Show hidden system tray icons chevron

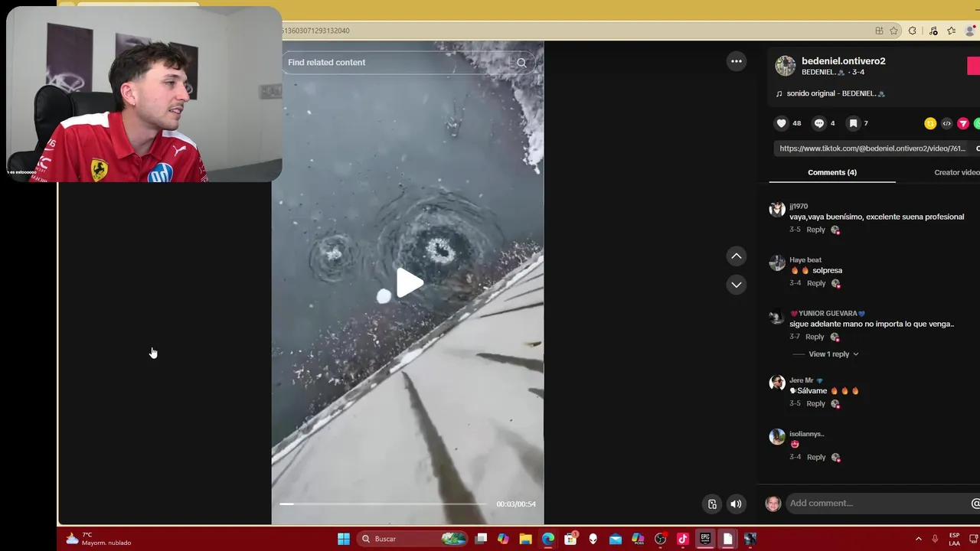point(918,539)
